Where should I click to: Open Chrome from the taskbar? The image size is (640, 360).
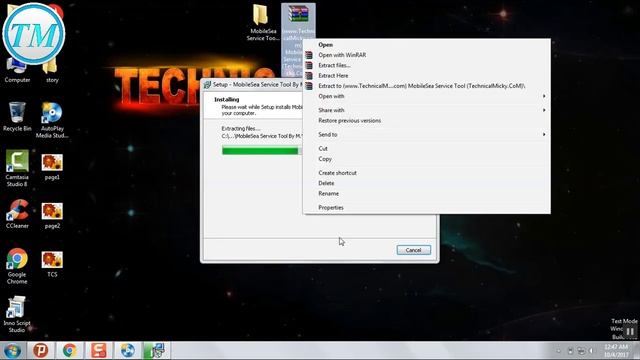pyautogui.click(x=69, y=351)
